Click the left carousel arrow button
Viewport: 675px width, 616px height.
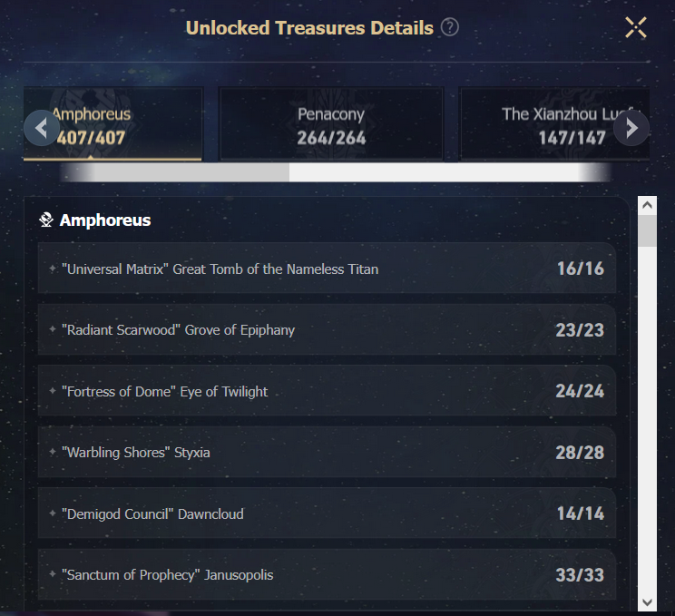[42, 128]
